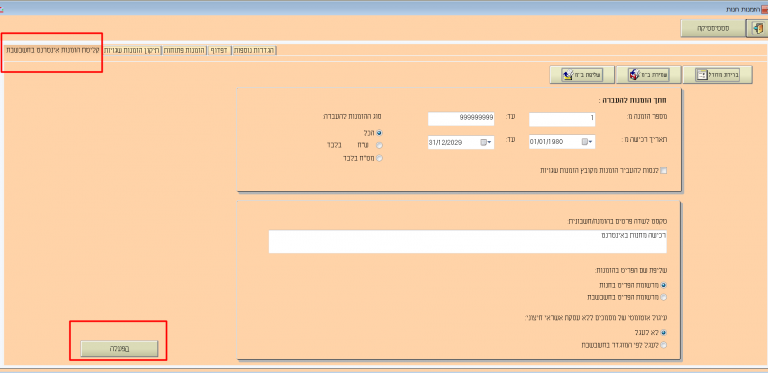
Task: Click the שמירת save settings icon button
Action: pyautogui.click(x=648, y=74)
